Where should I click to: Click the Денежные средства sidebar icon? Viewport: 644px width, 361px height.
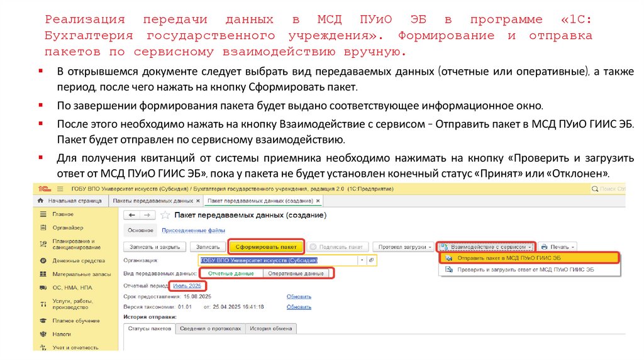[43, 260]
